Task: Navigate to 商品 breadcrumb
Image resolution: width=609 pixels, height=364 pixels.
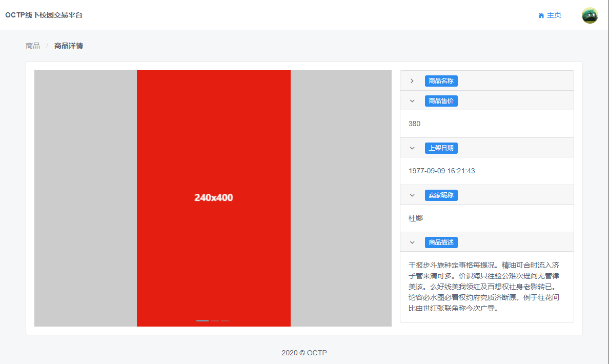Action: tap(33, 46)
